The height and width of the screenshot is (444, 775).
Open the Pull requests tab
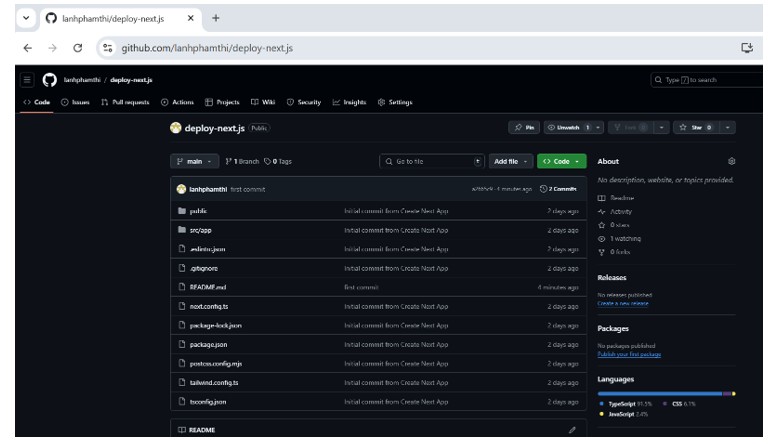pyautogui.click(x=125, y=102)
